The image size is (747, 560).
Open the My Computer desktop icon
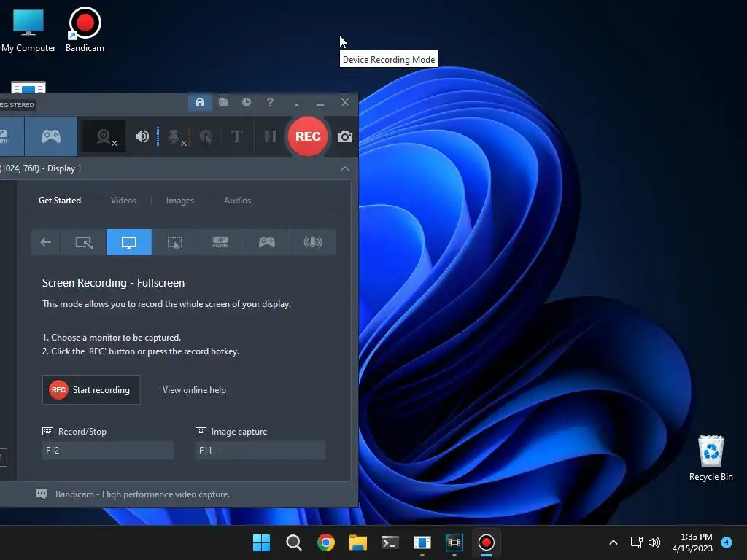pyautogui.click(x=28, y=29)
